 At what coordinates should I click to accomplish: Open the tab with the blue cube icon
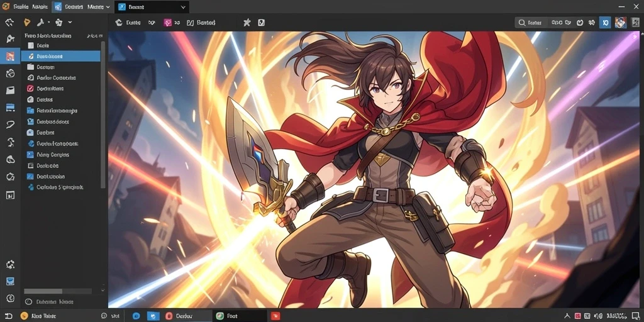[68, 6]
